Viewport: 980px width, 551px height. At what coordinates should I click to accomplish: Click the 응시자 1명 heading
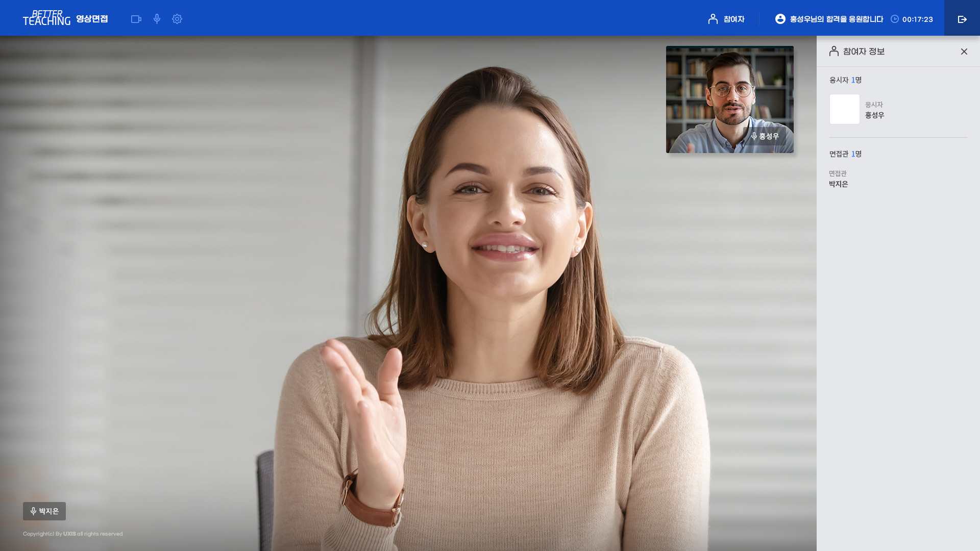(x=845, y=80)
